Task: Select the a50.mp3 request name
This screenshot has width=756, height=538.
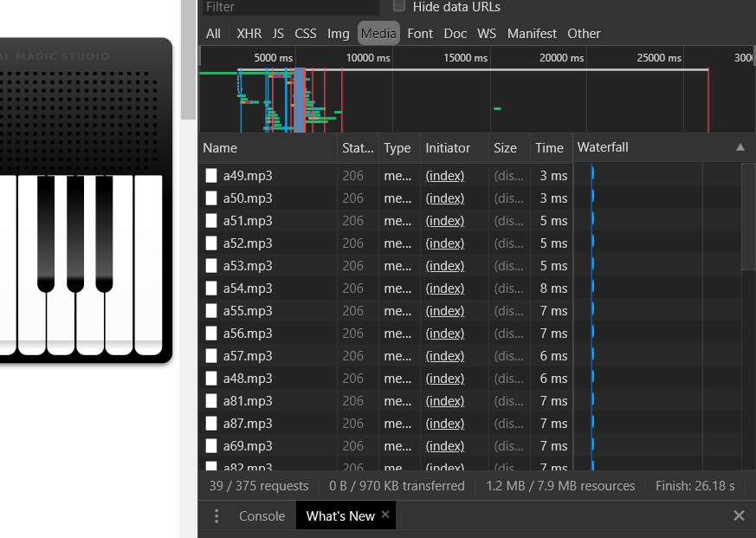Action: (x=248, y=198)
